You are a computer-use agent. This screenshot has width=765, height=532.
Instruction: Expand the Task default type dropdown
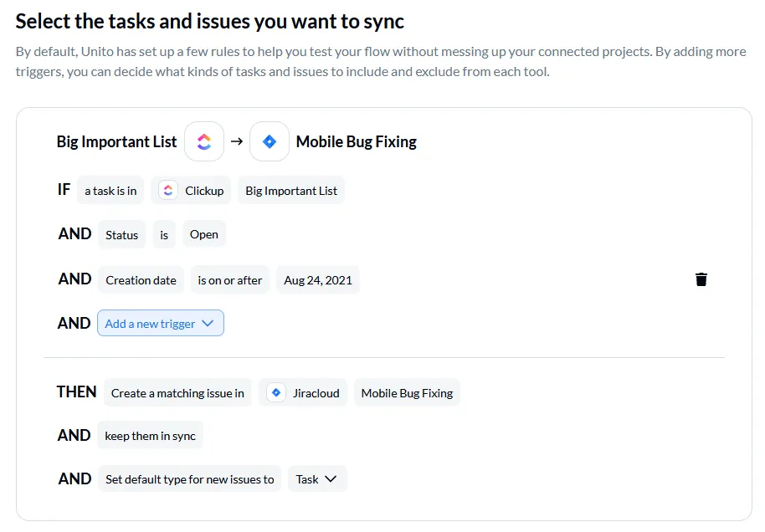[317, 479]
